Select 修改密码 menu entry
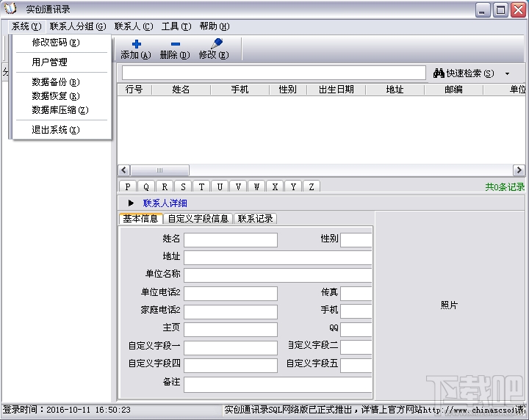This screenshot has height=420, width=529. (x=62, y=43)
